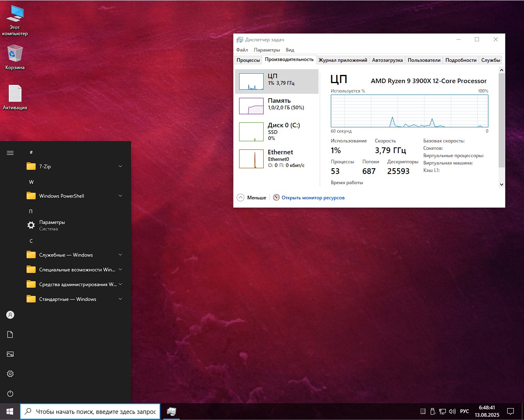Image resolution: width=524 pixels, height=420 pixels.
Task: Switch to the Журнал приложений tab
Action: [343, 60]
